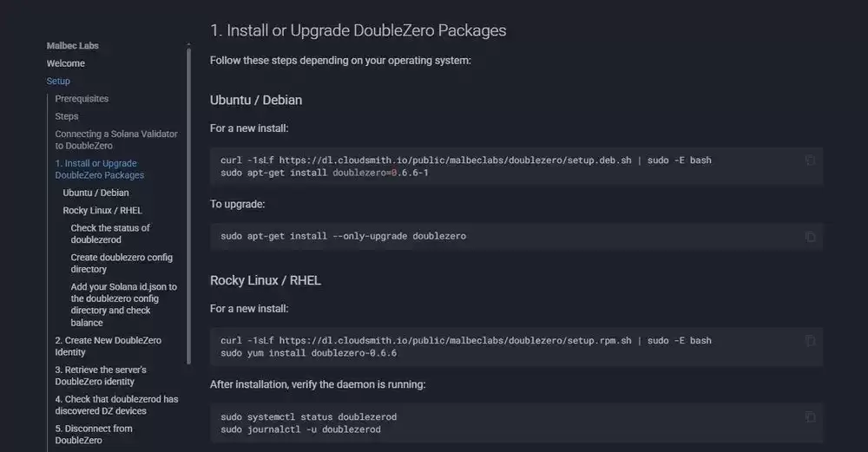Screen dimensions: 868x452
Task: Copy the systemctl status doublezerod commands
Action: [810, 416]
